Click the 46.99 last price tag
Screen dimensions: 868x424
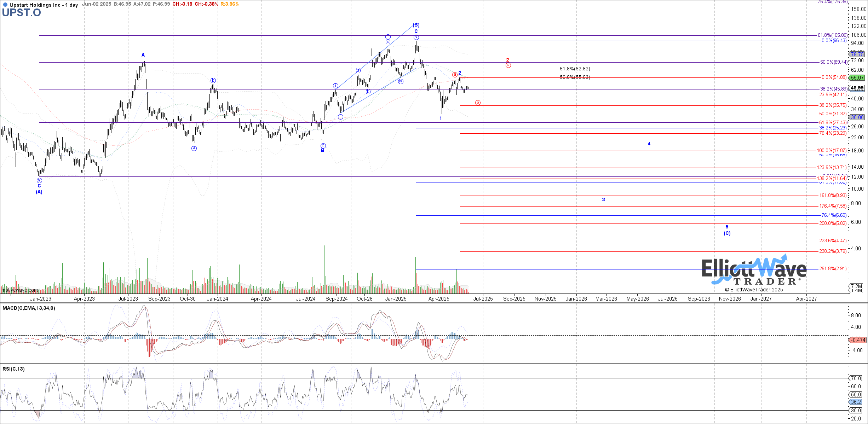pyautogui.click(x=857, y=88)
